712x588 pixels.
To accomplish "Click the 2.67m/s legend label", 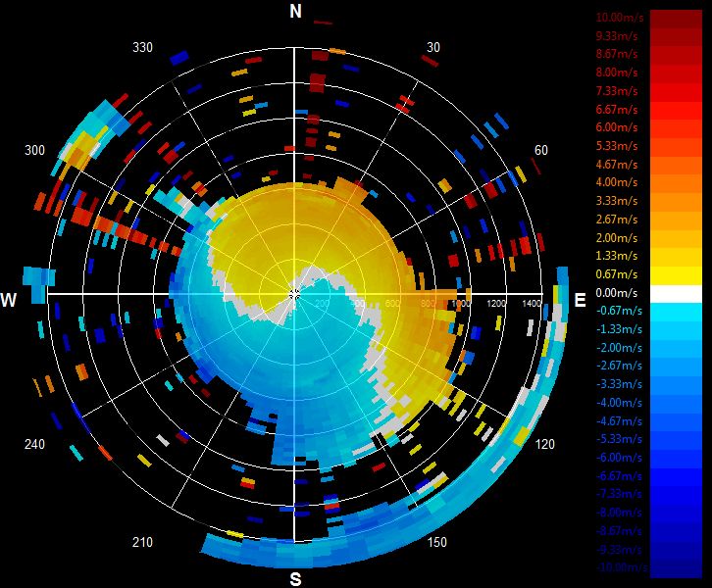I will pos(617,220).
